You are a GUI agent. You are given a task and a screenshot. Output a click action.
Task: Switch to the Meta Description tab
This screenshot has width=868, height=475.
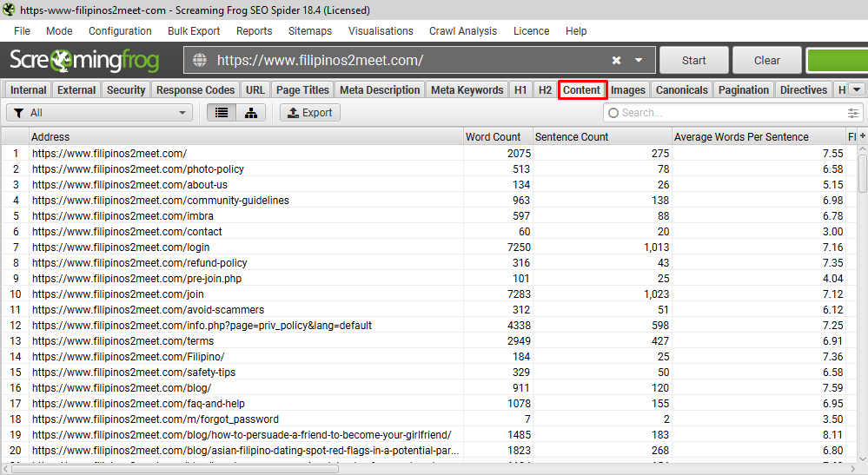point(380,89)
